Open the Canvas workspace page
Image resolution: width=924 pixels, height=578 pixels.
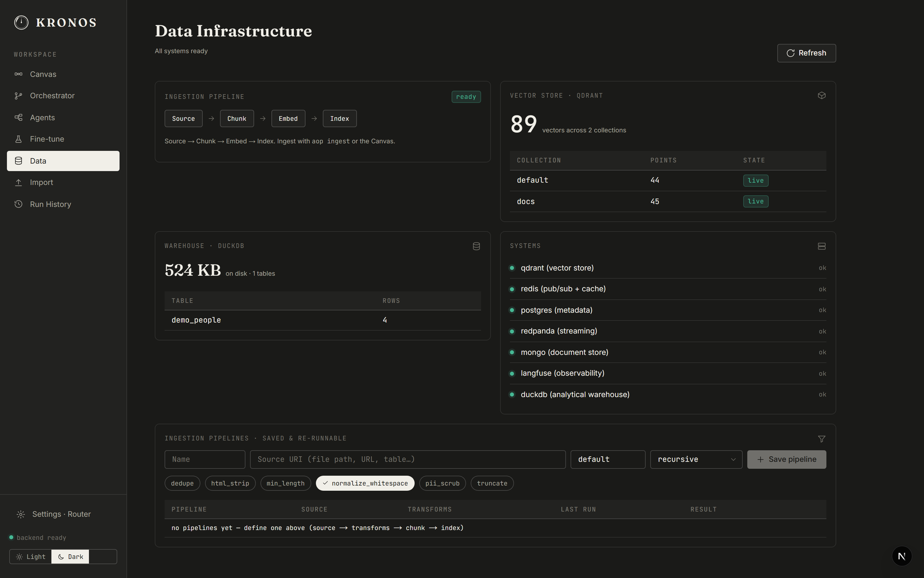point(63,74)
